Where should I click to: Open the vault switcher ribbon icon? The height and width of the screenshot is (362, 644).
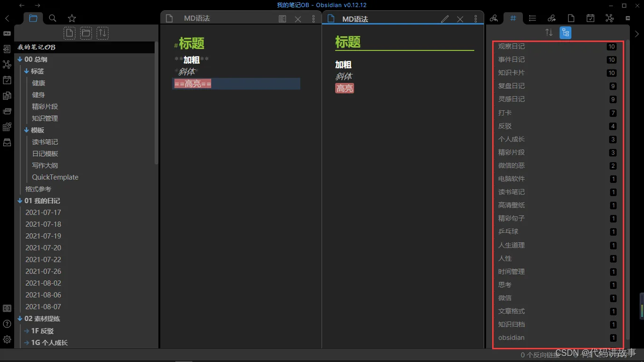7,308
